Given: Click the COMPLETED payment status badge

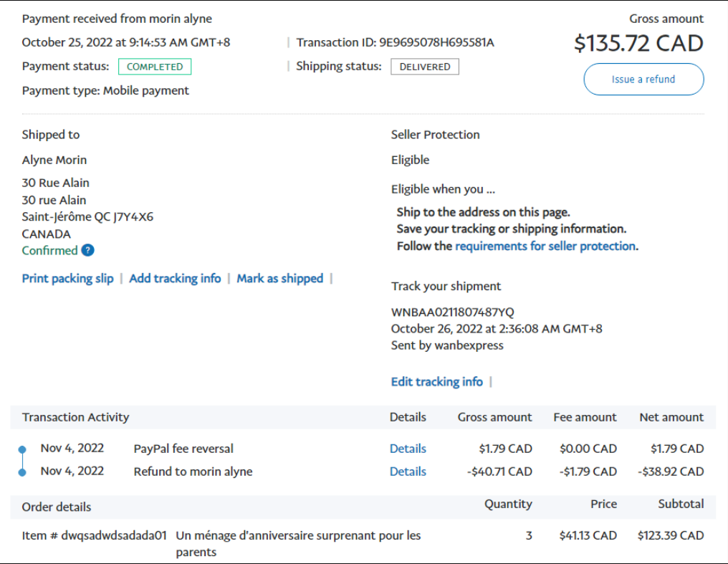Looking at the screenshot, I should click(155, 67).
